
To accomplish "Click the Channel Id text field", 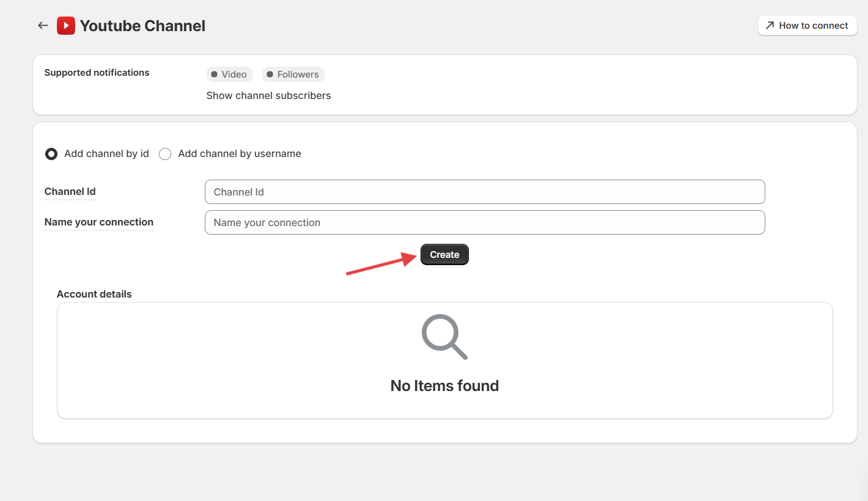I will (485, 192).
